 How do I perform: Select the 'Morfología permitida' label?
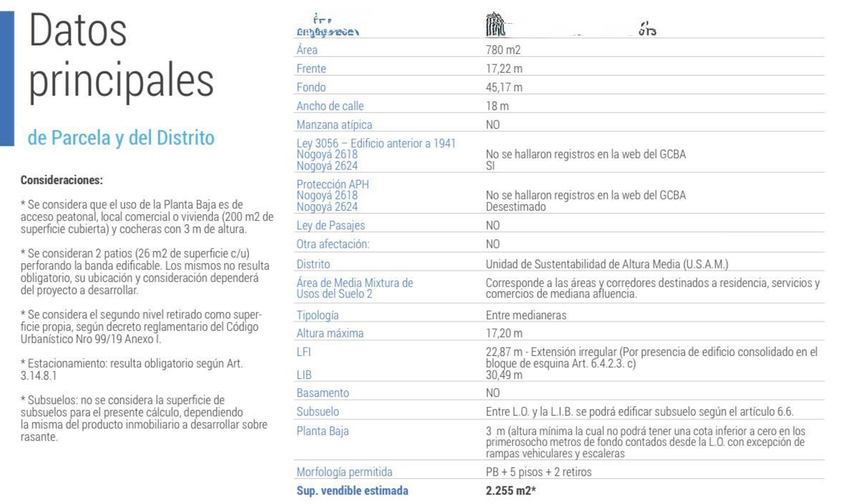pyautogui.click(x=345, y=472)
